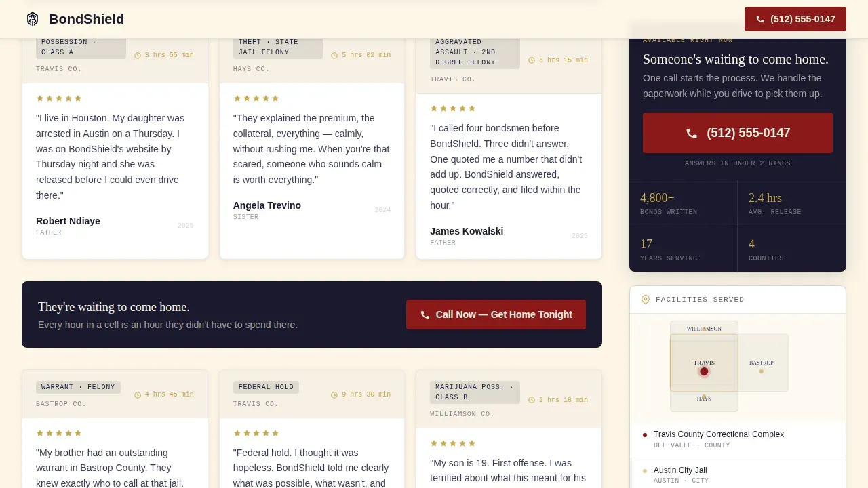Screen dimensions: 868x488
Task: Click Bastrop county dot on map
Action: pos(762,371)
